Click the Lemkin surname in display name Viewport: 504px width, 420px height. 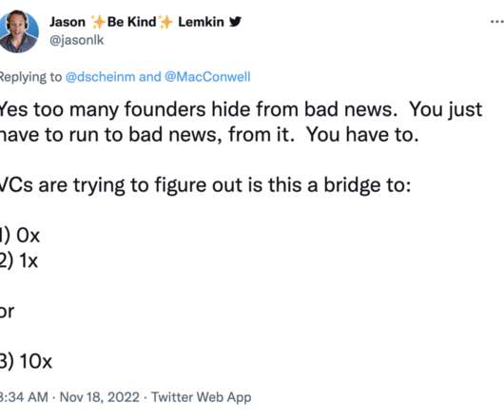(x=202, y=22)
